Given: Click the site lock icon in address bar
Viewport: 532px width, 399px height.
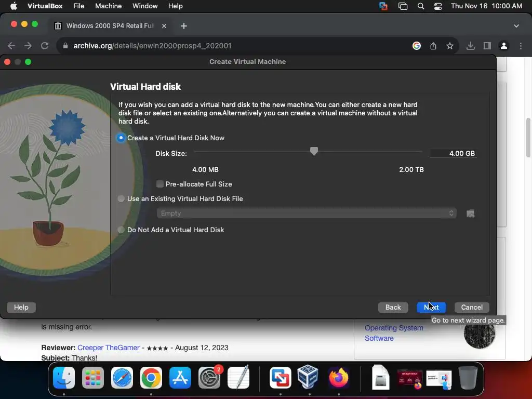Looking at the screenshot, I should pyautogui.click(x=65, y=46).
